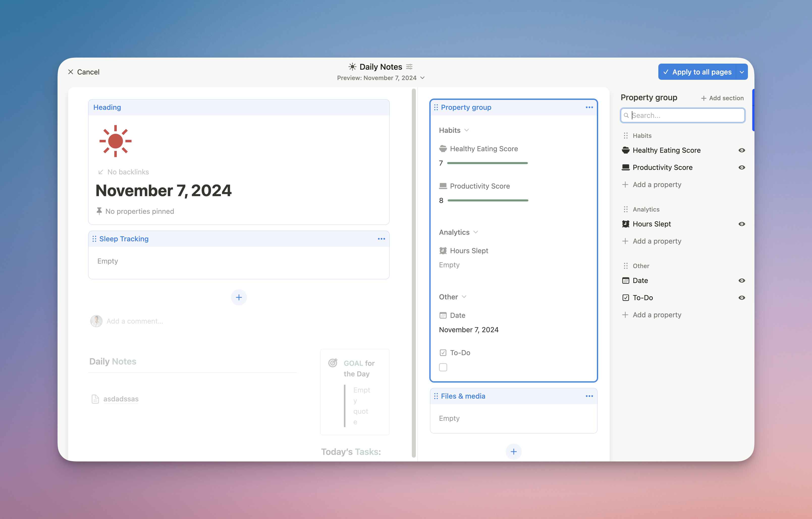Open the Preview date dropdown
This screenshot has height=519, width=812.
pos(381,78)
